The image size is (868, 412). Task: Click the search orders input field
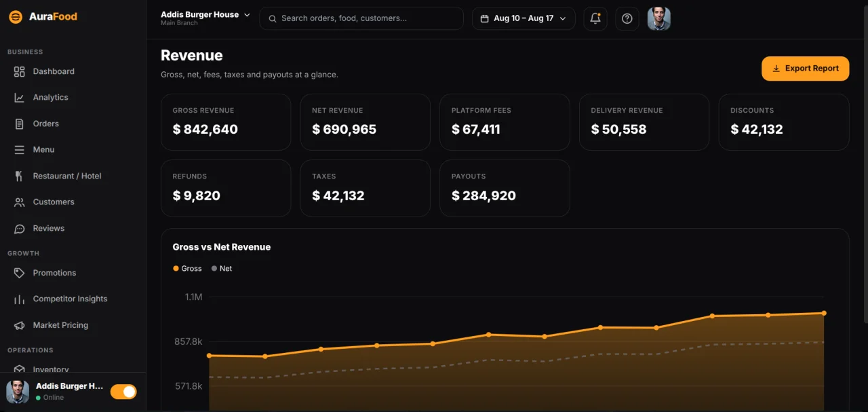tap(361, 18)
